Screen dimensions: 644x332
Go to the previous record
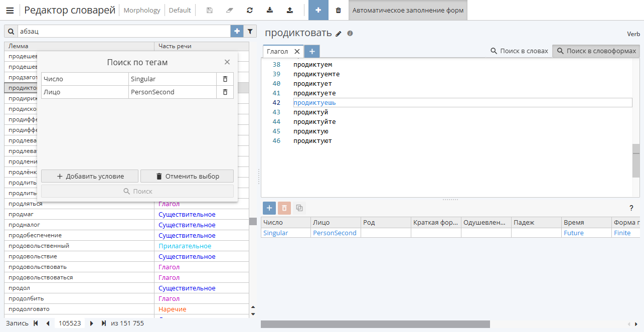tap(48, 323)
